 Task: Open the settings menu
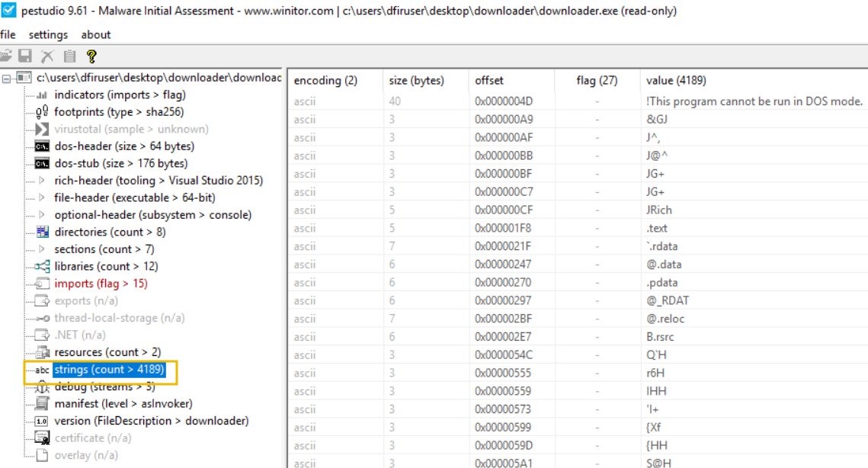tap(48, 34)
